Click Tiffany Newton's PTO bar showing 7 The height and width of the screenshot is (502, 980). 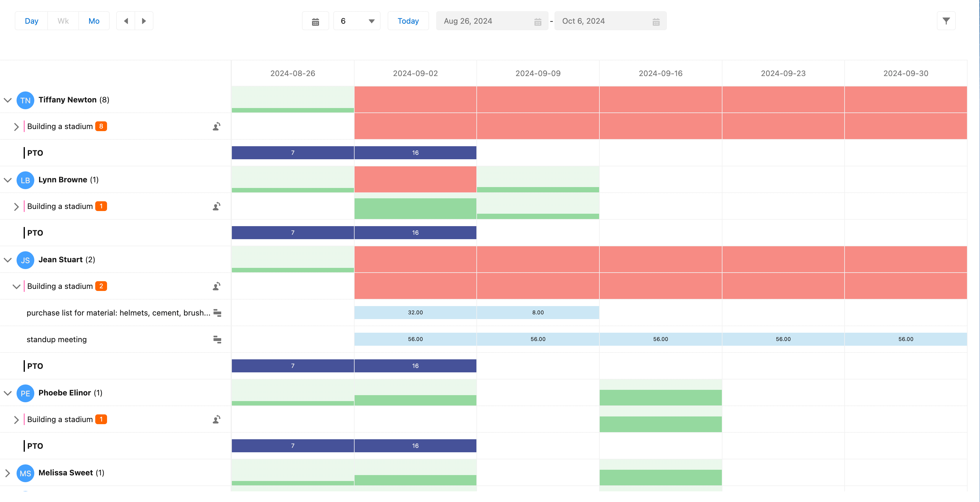pyautogui.click(x=292, y=153)
